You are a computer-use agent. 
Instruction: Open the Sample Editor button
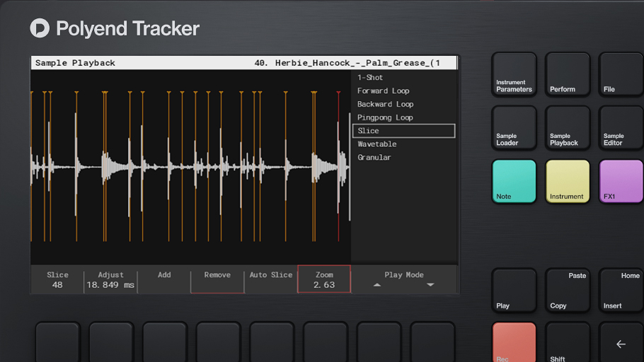pyautogui.click(x=621, y=128)
